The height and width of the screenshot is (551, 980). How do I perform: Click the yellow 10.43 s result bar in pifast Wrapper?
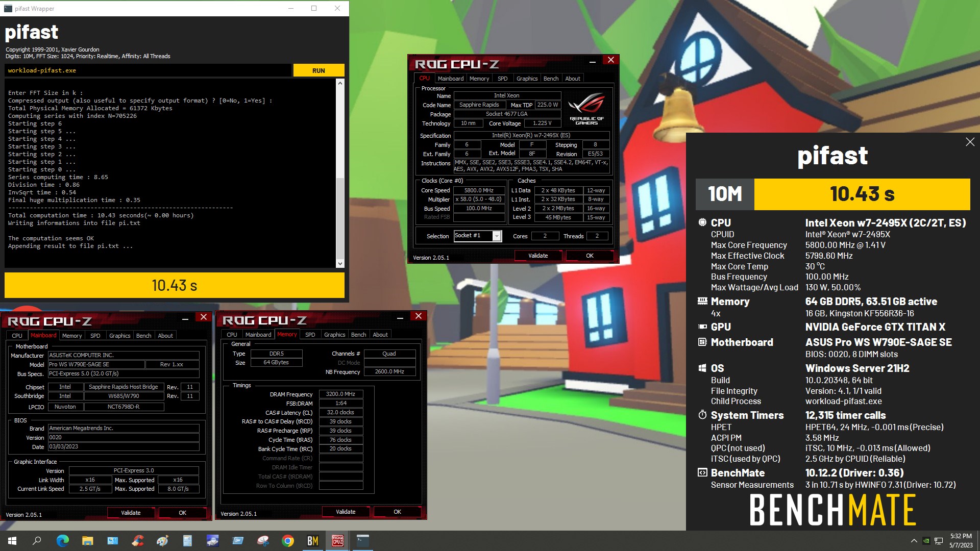coord(175,285)
